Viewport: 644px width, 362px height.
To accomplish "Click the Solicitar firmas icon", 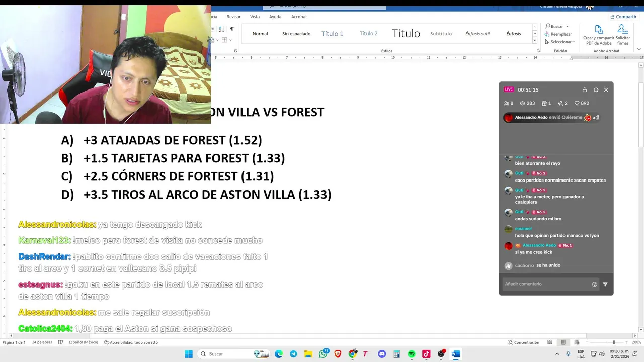I will [x=623, y=29].
